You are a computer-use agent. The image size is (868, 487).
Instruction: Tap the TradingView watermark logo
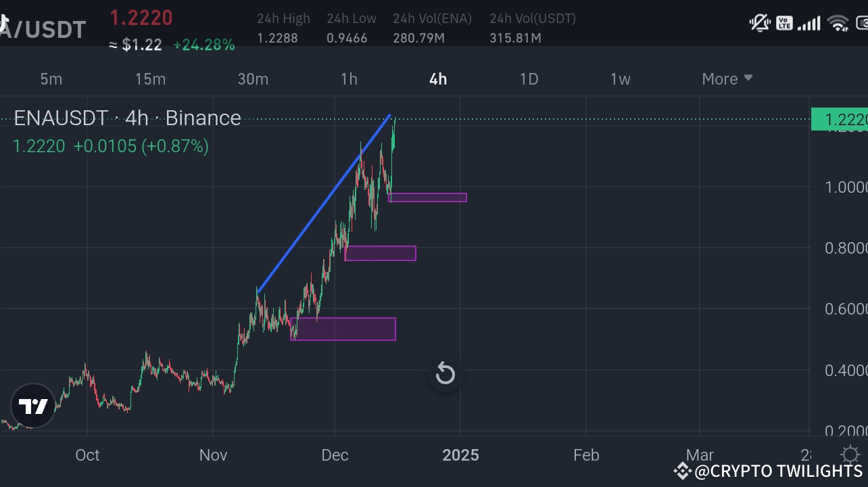(32, 406)
